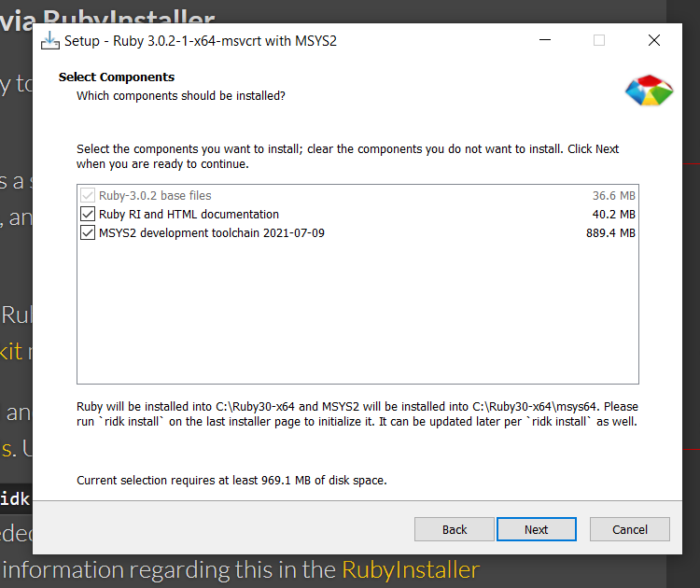Screen dimensions: 700x588
Task: Close the Setup dialog
Action: tap(654, 40)
